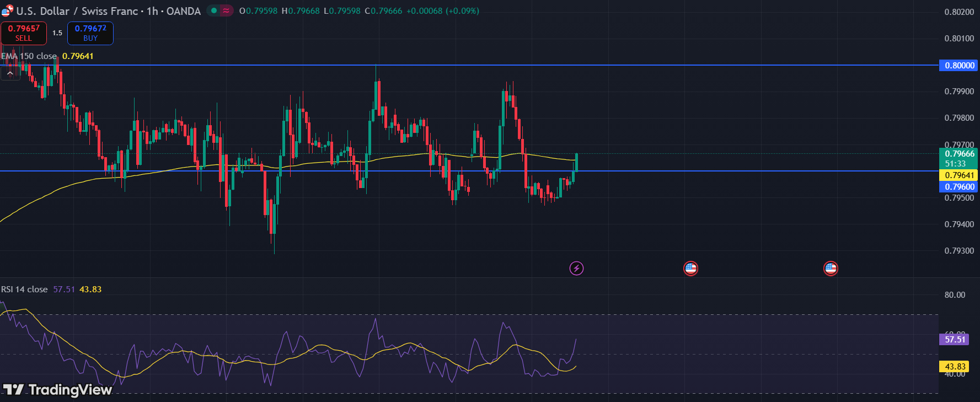Open the purple lightning event marker
The image size is (980, 402).
(576, 269)
